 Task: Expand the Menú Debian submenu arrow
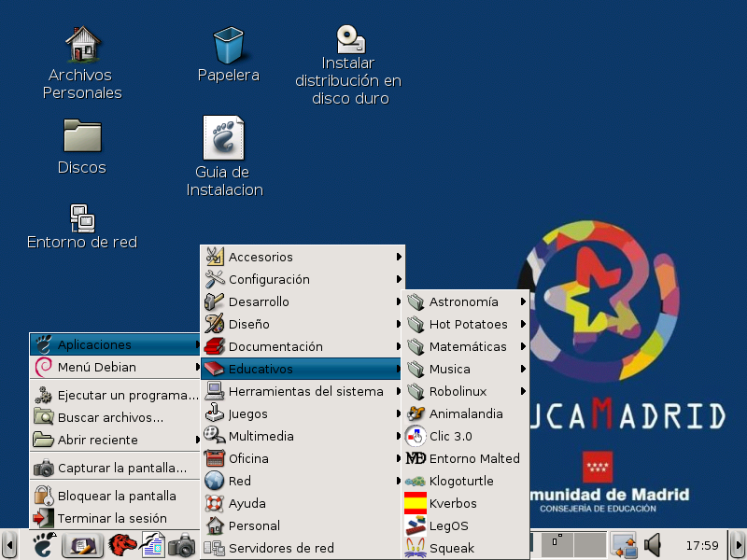pyautogui.click(x=197, y=367)
